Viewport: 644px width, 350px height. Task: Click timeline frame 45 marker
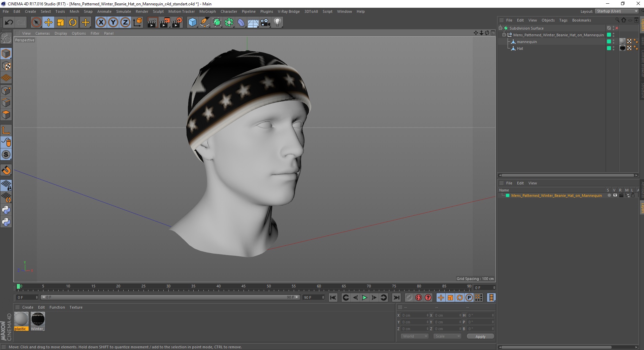(243, 286)
